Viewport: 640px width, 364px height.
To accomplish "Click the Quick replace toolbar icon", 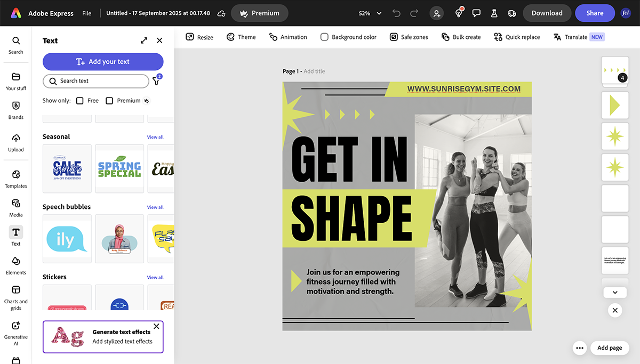I will (516, 37).
